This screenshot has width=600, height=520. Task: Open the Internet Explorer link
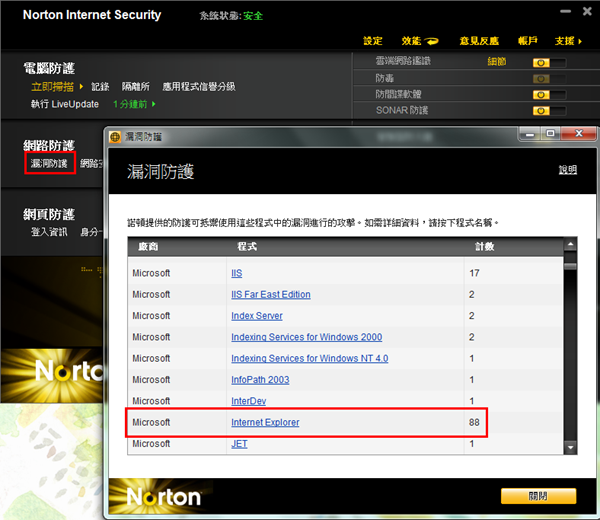click(x=265, y=422)
